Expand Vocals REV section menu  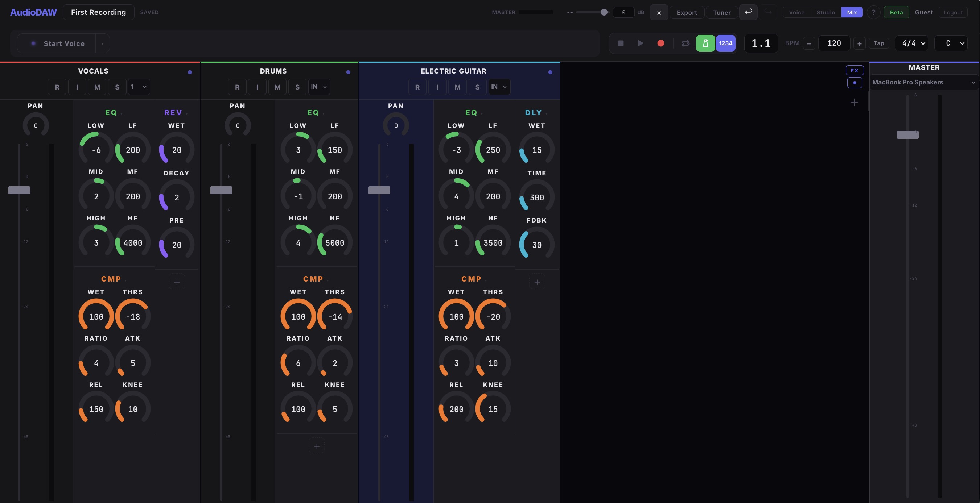(x=186, y=113)
